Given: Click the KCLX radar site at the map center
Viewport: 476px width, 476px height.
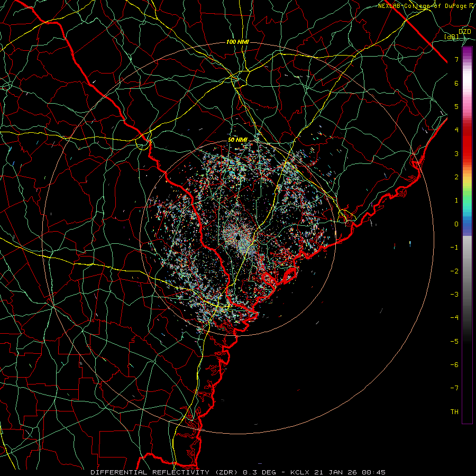Looking at the screenshot, I should pyautogui.click(x=239, y=237).
